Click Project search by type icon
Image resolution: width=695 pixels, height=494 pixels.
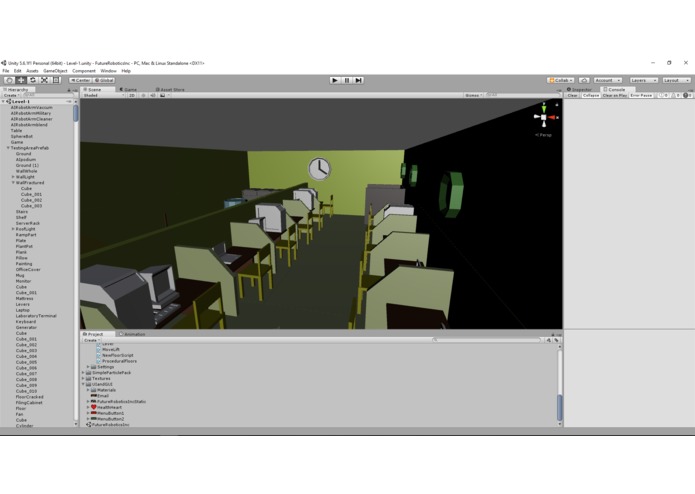pos(549,340)
